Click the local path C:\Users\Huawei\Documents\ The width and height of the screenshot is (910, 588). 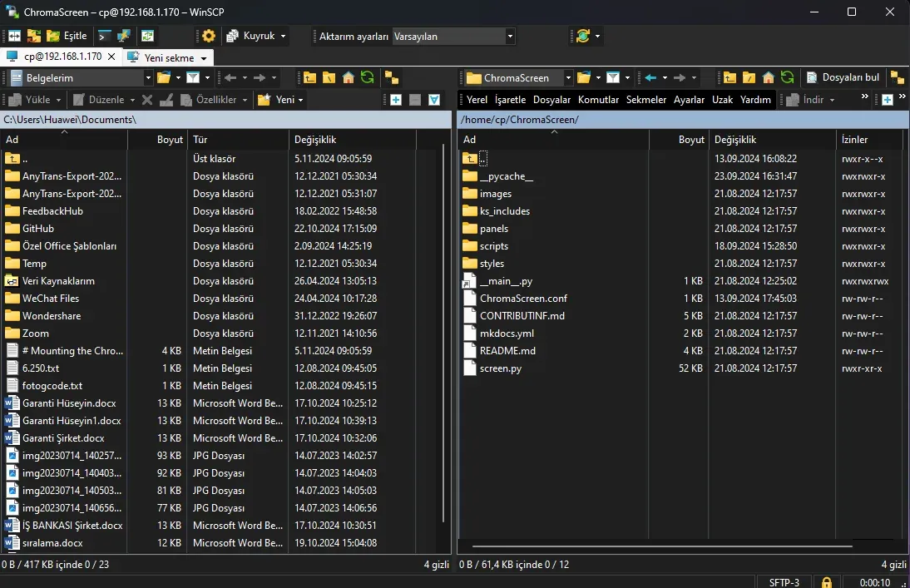70,120
